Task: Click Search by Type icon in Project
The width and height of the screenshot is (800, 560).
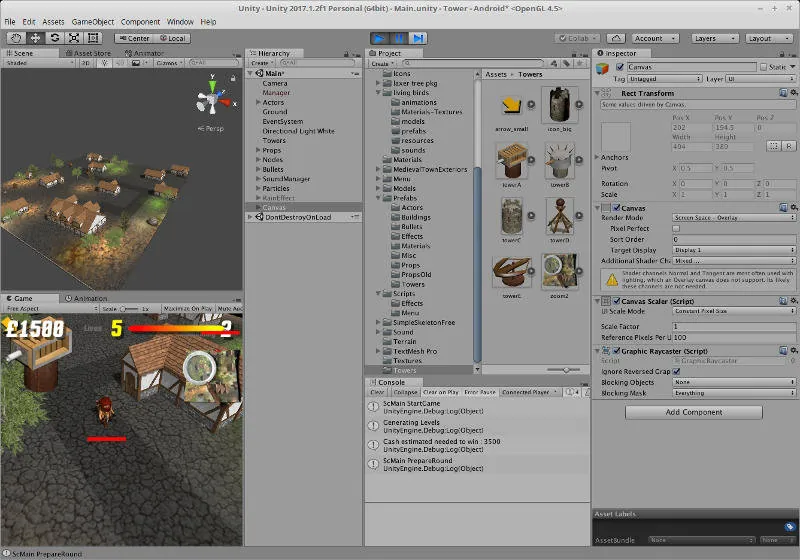Action: pos(554,63)
